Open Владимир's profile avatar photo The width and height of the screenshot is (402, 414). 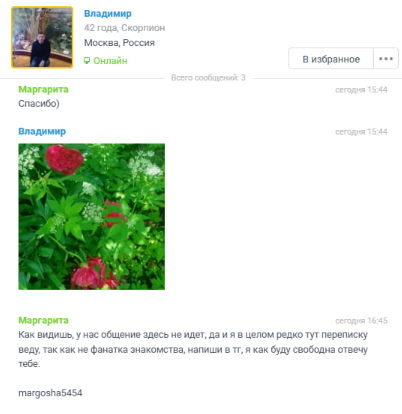coord(42,37)
